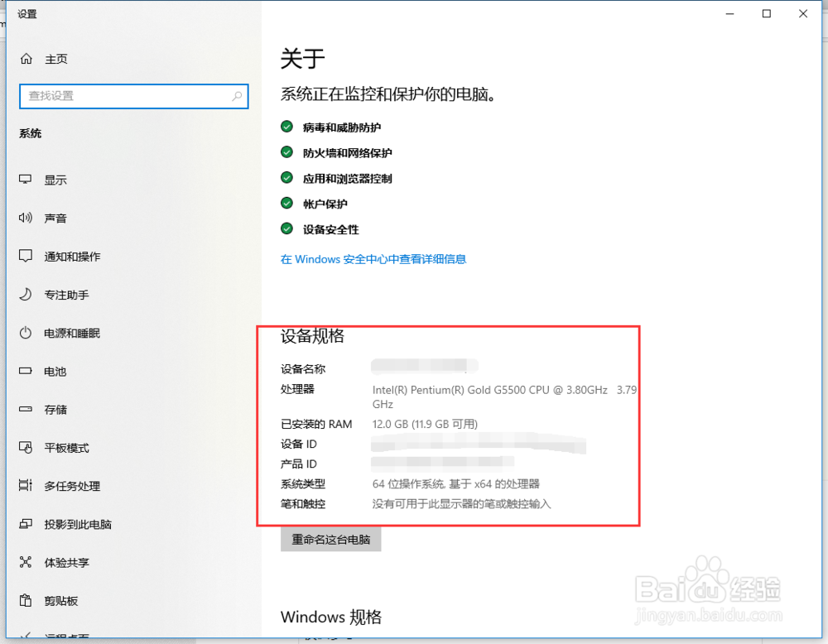
Task: Select 剪贴板 in the sidebar
Action: click(61, 601)
